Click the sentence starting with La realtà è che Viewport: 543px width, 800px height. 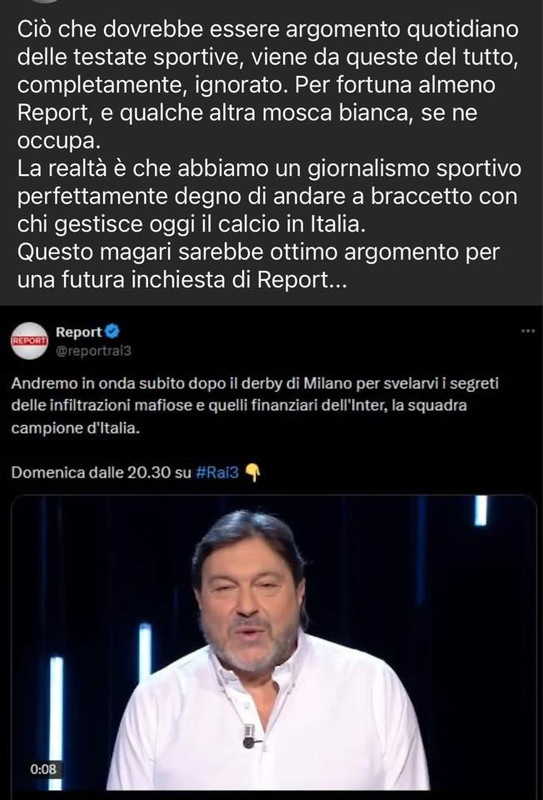click(x=269, y=197)
